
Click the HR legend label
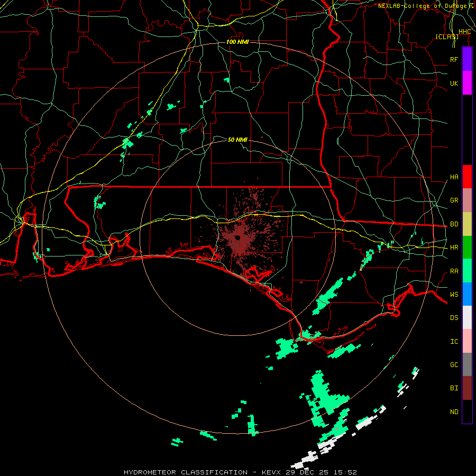coord(454,248)
